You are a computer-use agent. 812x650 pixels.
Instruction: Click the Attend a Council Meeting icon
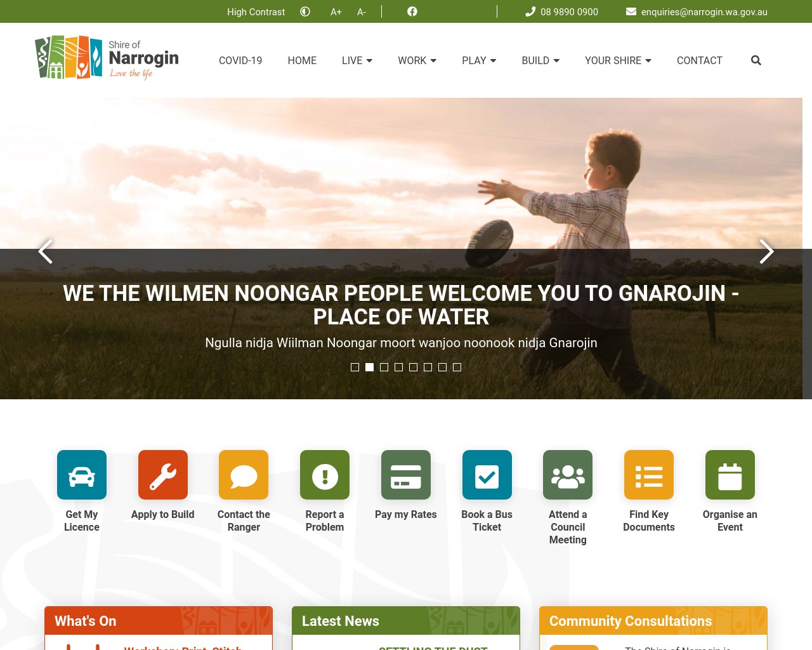567,474
